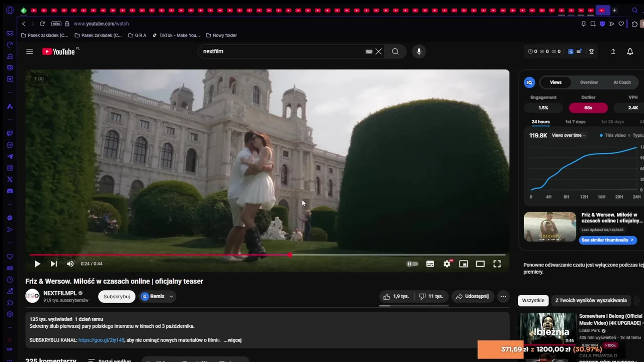This screenshot has width=644, height=362.
Task: Click the video progress bar scrubber
Action: 290,255
